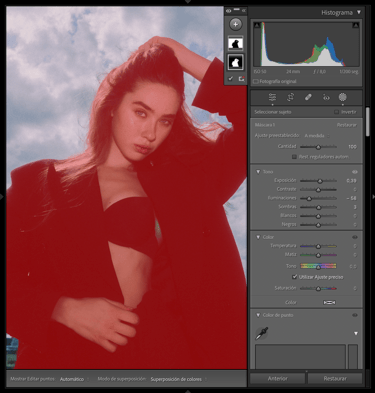Click the Contraste slider

click(318, 190)
